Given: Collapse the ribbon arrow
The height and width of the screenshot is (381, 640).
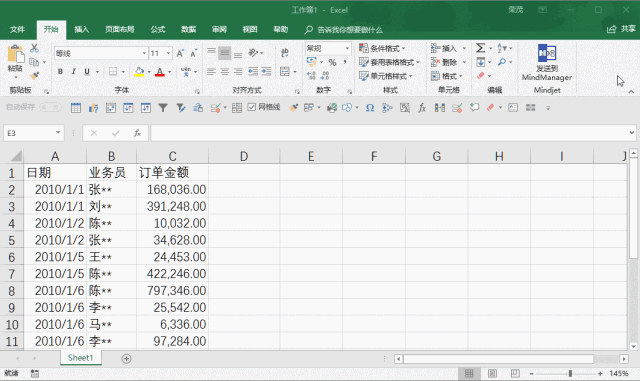Looking at the screenshot, I should (631, 91).
